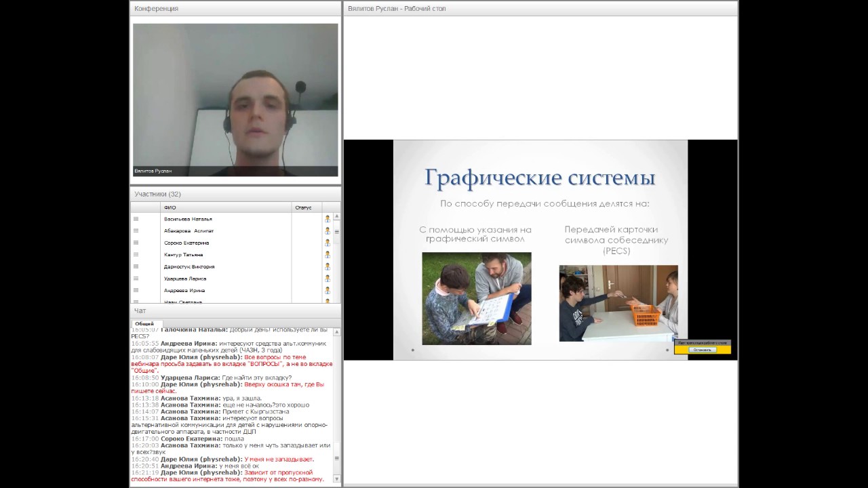Open menu icon beside Кантур Татьяна
The height and width of the screenshot is (488, 868).
pyautogui.click(x=136, y=254)
